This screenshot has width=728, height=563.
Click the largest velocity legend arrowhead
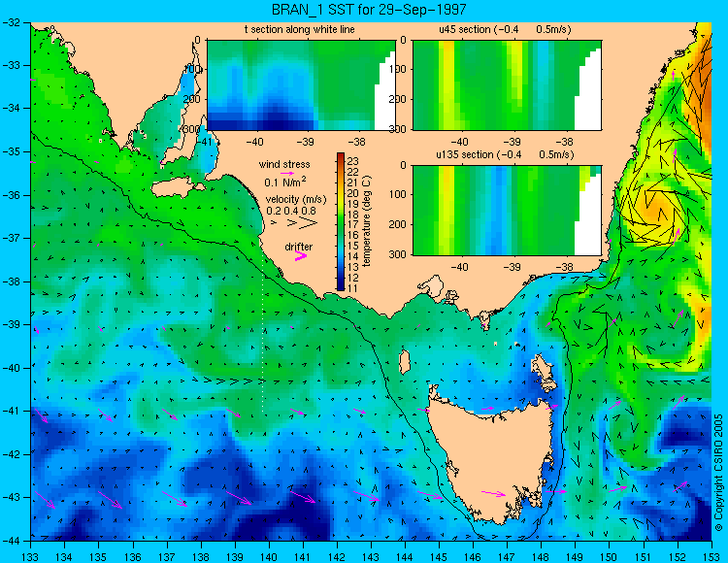[x=309, y=223]
